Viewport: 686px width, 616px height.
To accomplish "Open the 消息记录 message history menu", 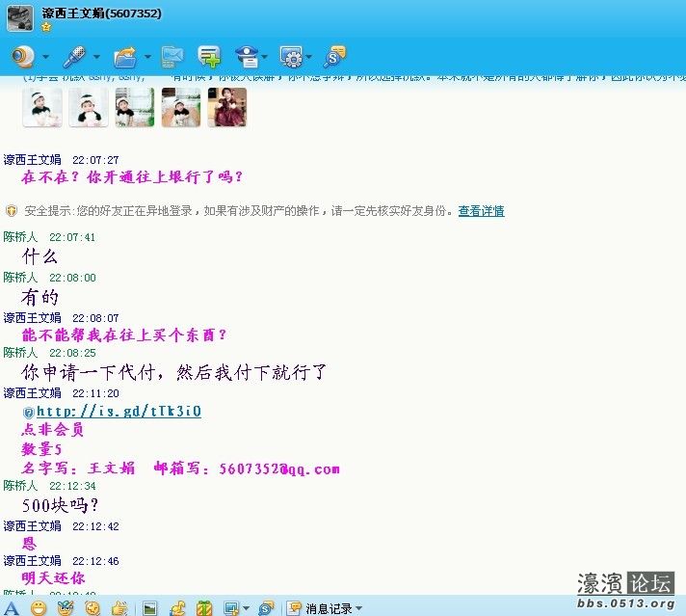I will pos(326,608).
